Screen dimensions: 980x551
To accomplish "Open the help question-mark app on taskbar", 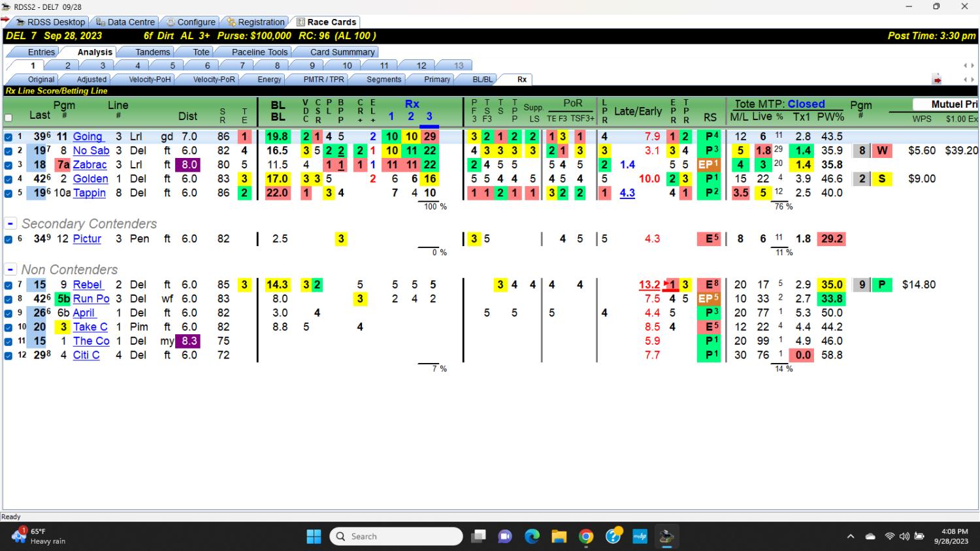I will click(613, 537).
